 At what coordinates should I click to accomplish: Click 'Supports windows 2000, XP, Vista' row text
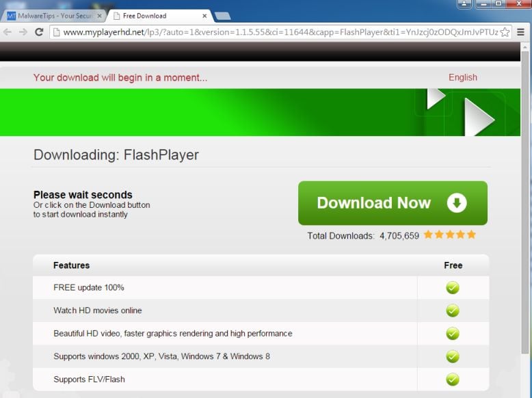[161, 356]
